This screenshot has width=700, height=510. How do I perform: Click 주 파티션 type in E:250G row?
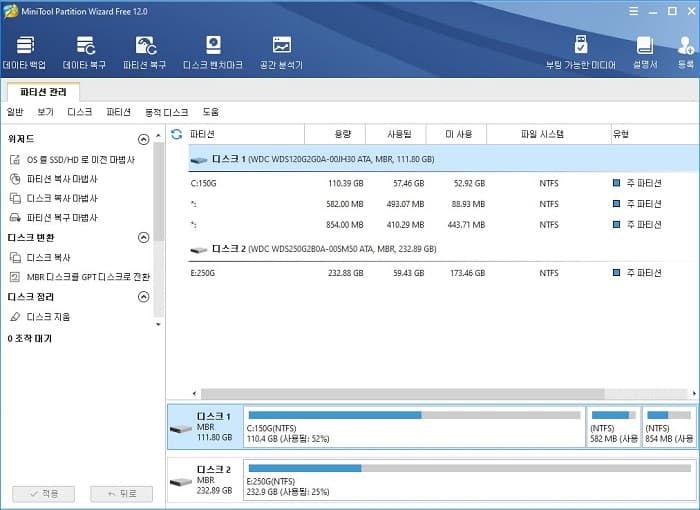pos(644,273)
